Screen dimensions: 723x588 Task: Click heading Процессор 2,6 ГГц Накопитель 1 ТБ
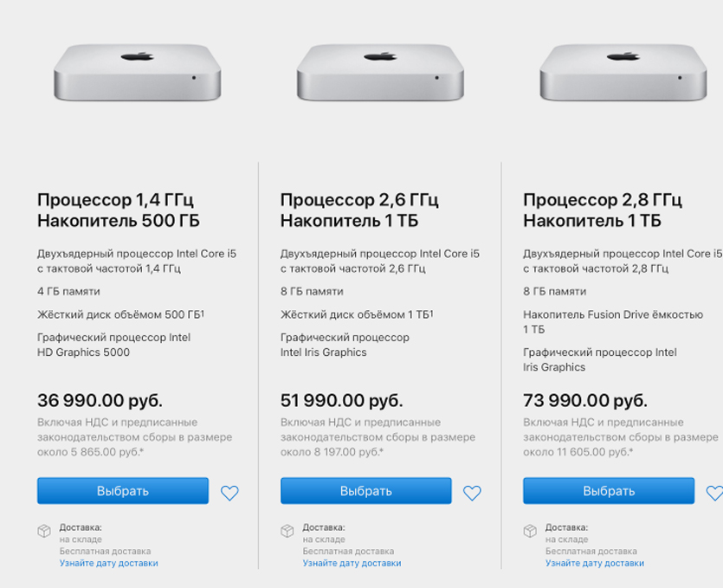[x=359, y=210]
